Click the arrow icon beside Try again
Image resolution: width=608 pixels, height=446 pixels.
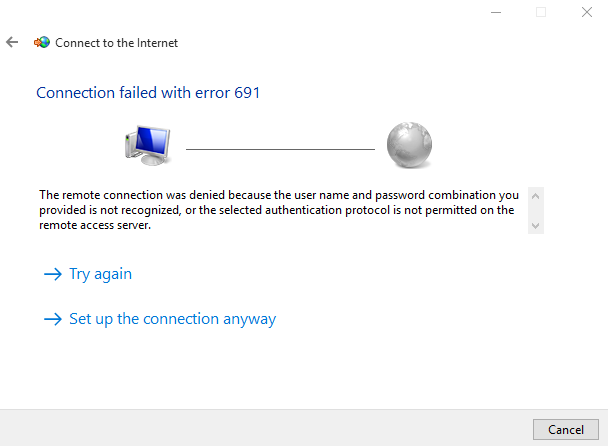click(53, 274)
